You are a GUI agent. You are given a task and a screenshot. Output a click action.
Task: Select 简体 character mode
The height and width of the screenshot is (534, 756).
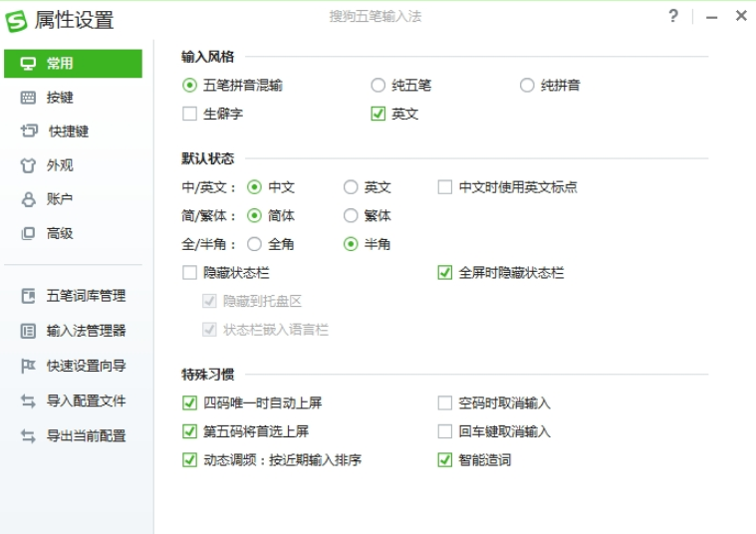(x=254, y=215)
